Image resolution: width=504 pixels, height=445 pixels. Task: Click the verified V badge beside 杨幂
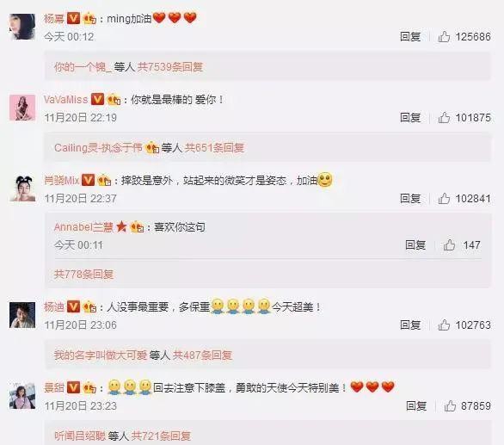[73, 18]
